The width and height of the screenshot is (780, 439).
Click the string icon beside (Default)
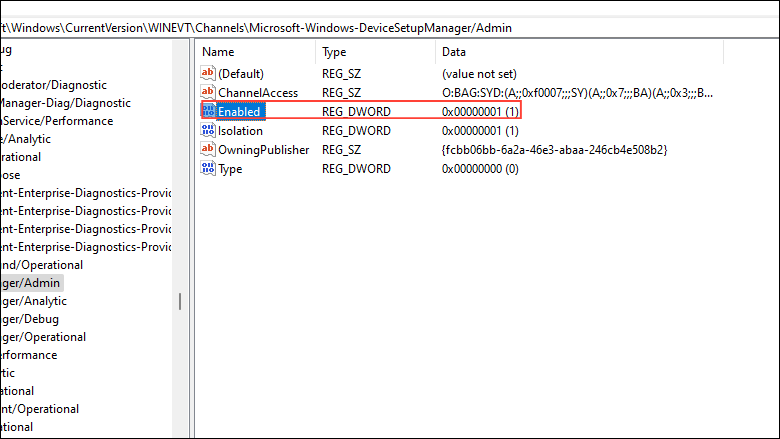208,73
